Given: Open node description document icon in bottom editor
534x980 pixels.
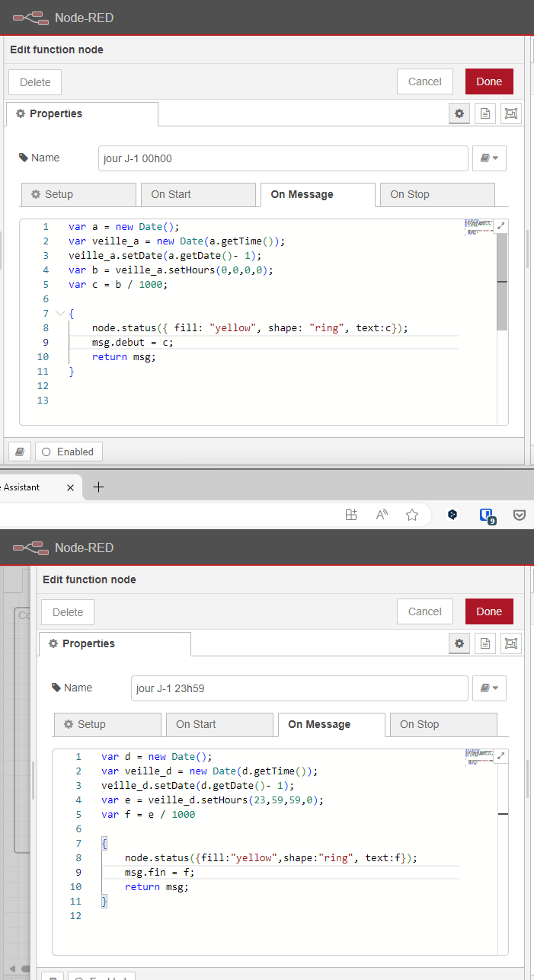Looking at the screenshot, I should pos(484,643).
